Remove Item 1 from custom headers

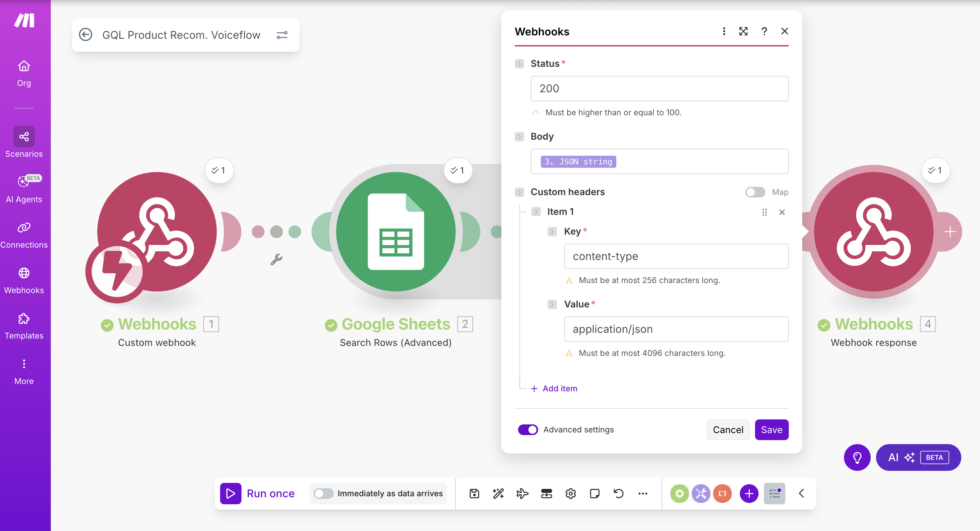coord(782,212)
